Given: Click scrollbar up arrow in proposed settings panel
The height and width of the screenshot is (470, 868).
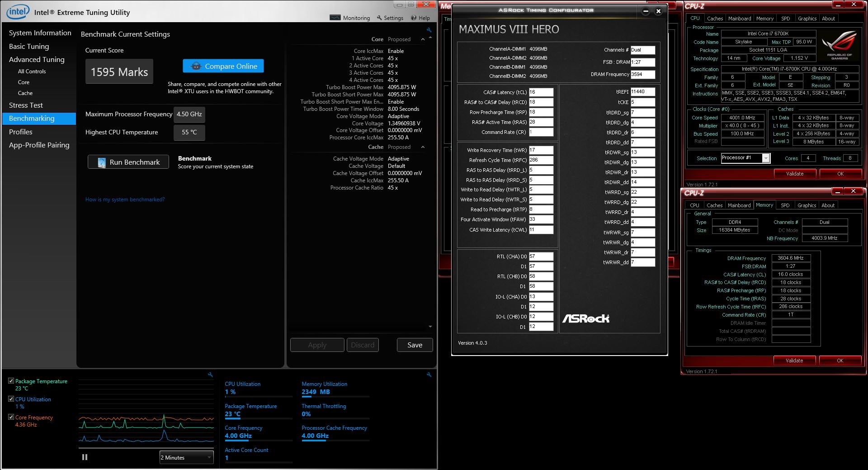Looking at the screenshot, I should point(430,38).
